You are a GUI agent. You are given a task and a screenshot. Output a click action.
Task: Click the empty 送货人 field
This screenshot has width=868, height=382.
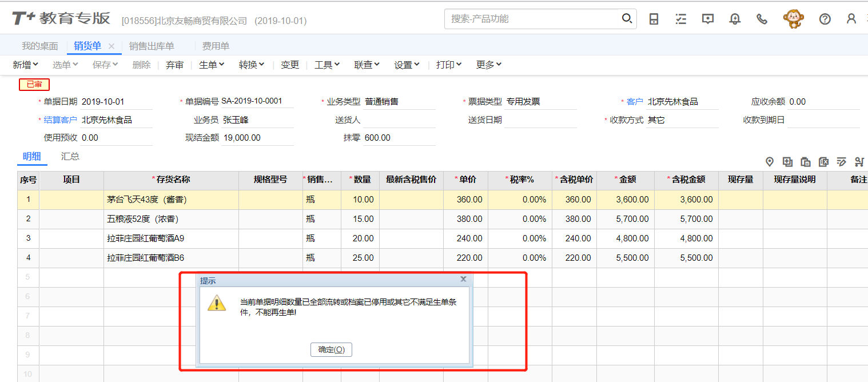[399, 120]
